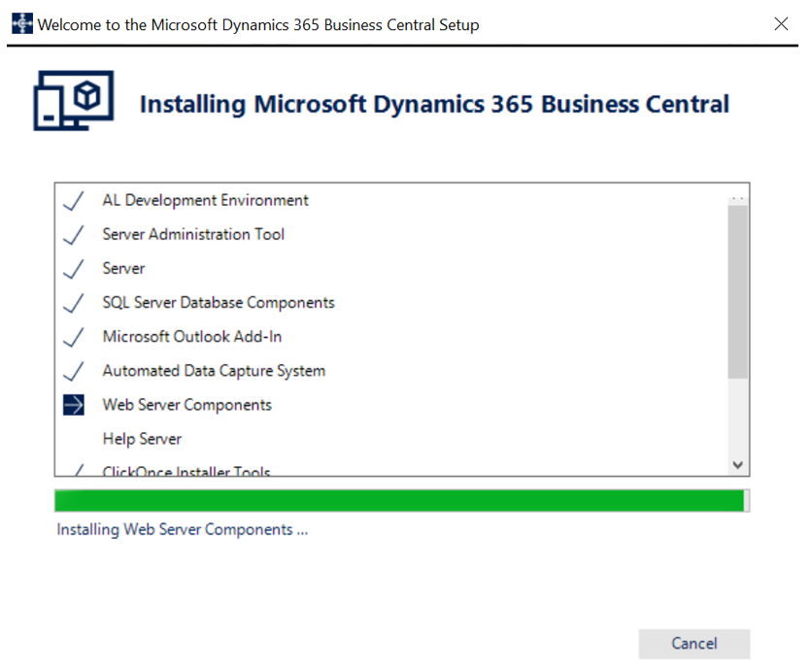Click the window title text in the title bar
This screenshot has width=812, height=667.
(258, 25)
